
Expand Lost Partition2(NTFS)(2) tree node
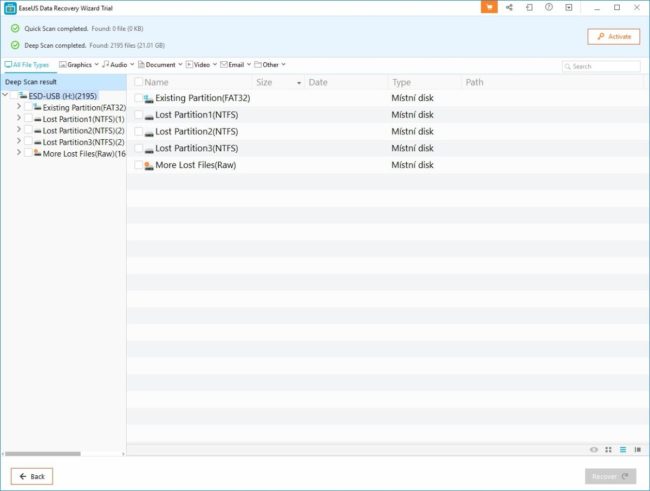point(19,130)
